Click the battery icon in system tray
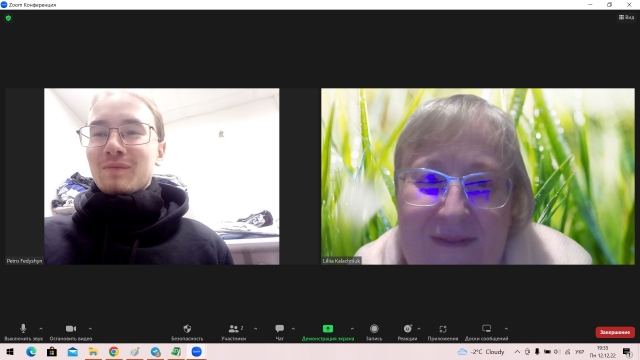The image size is (640, 360). (547, 351)
